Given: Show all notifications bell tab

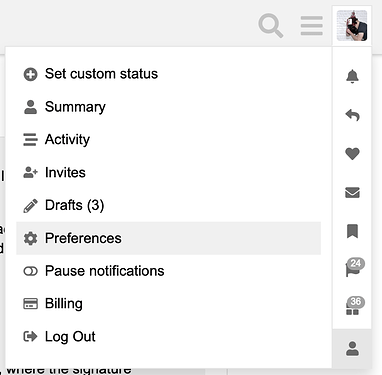Looking at the screenshot, I should (352, 77).
